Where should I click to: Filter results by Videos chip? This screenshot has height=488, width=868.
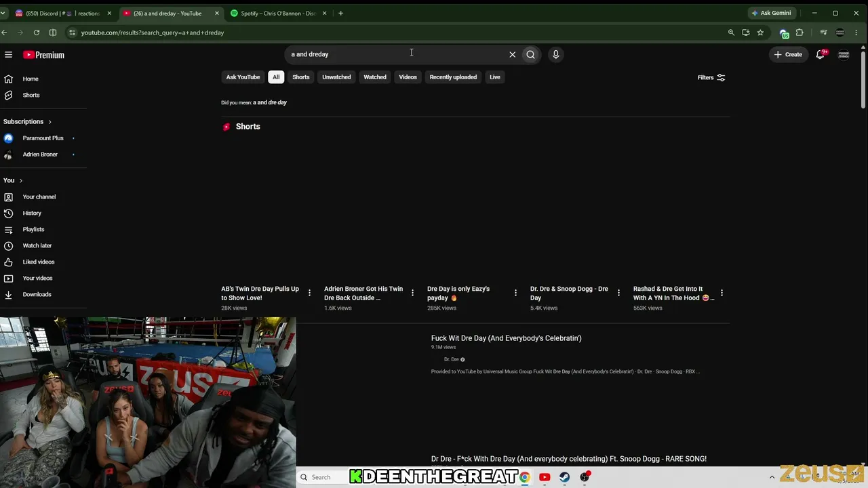point(408,77)
